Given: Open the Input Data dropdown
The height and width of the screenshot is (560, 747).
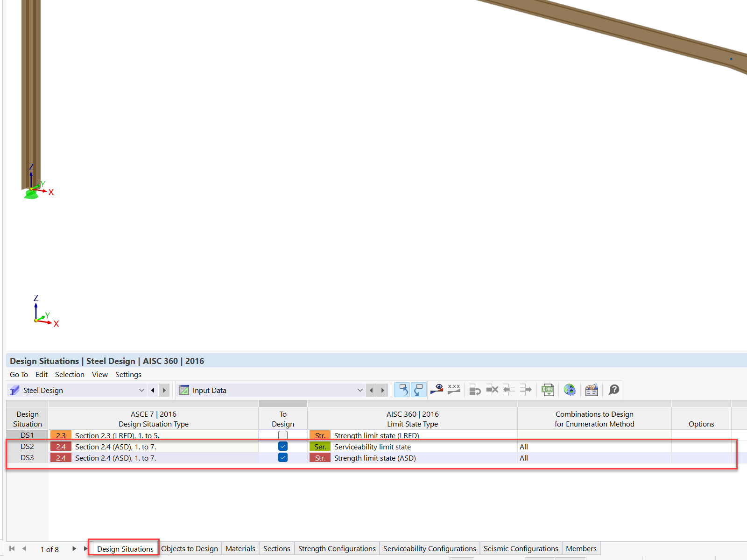Looking at the screenshot, I should pyautogui.click(x=359, y=390).
